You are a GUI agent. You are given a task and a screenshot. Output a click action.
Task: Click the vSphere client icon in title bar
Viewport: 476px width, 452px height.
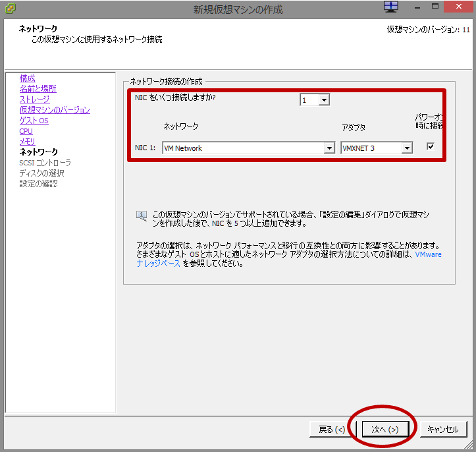11,8
